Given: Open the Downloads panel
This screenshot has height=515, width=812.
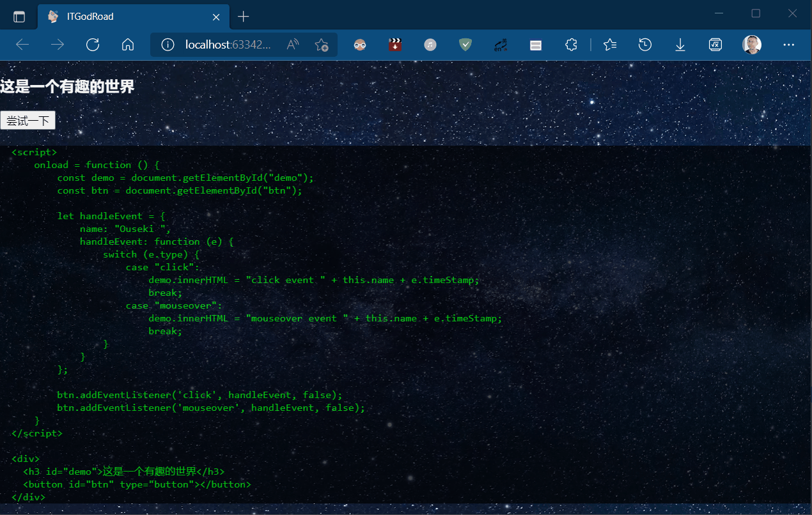Looking at the screenshot, I should point(680,45).
